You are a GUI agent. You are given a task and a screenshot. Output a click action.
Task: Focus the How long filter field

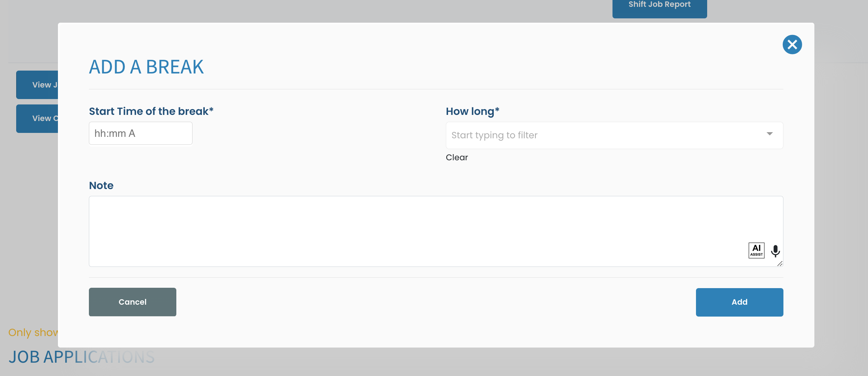click(x=614, y=135)
